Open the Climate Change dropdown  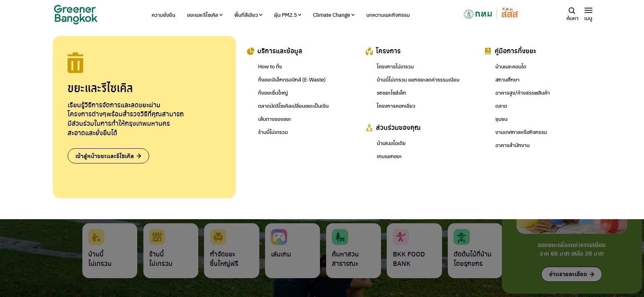point(333,15)
